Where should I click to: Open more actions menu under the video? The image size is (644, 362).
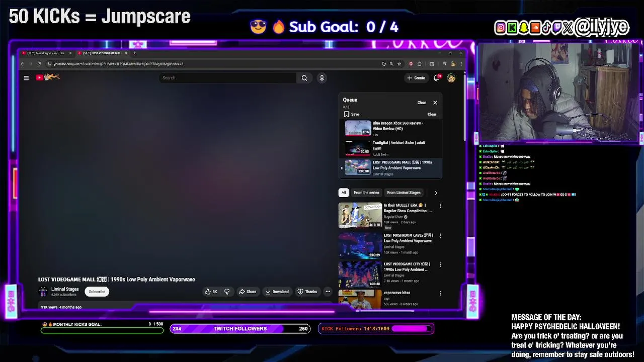[x=328, y=292]
